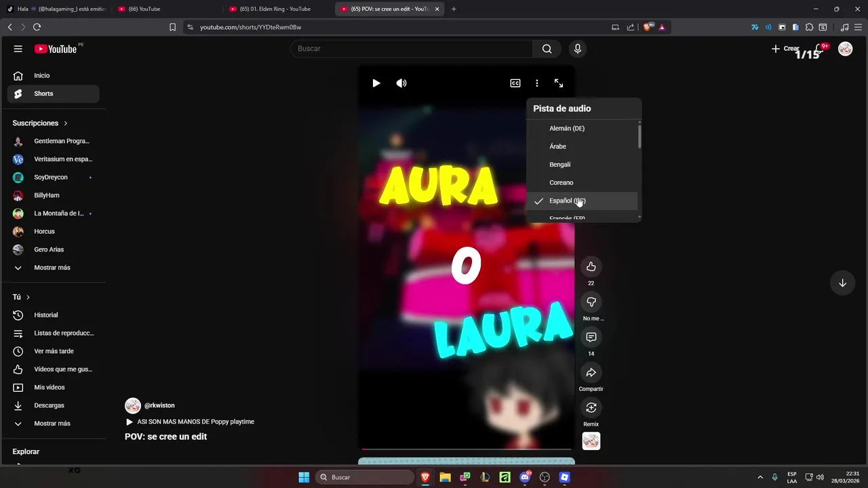Open a new browser tab
868x488 pixels.
pyautogui.click(x=454, y=9)
